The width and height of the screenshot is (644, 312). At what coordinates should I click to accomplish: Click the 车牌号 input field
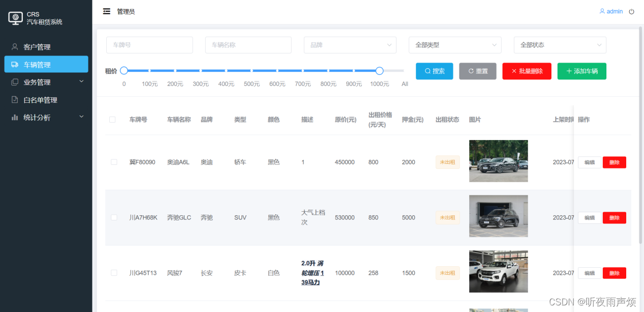coord(149,45)
